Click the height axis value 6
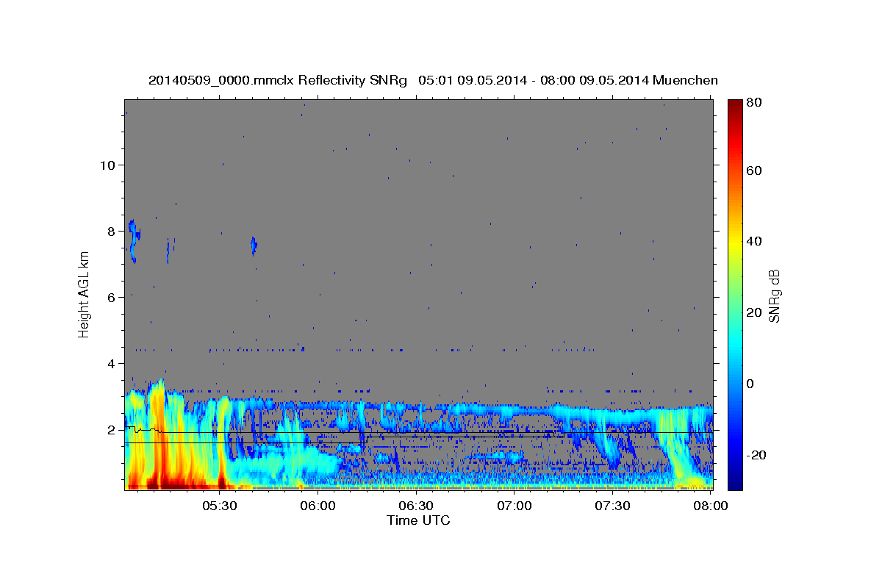 point(111,297)
